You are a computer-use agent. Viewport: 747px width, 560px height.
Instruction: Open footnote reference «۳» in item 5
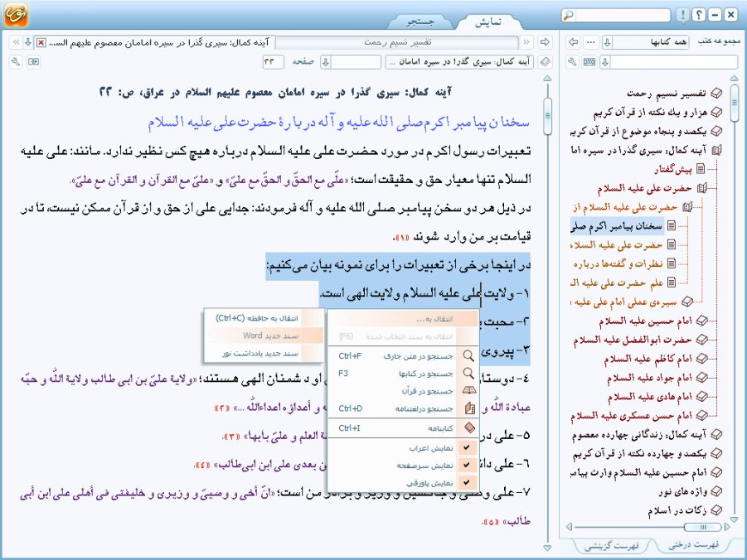(x=231, y=437)
